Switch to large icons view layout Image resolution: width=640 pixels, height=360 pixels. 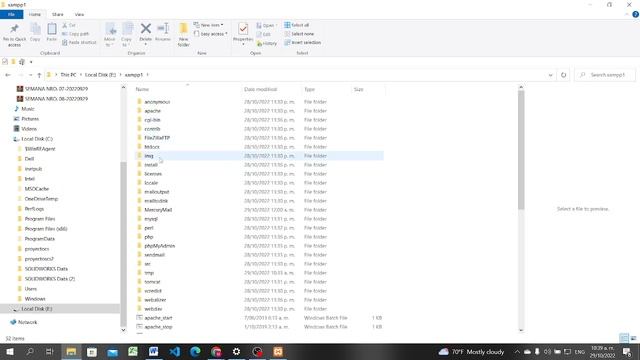(x=633, y=338)
